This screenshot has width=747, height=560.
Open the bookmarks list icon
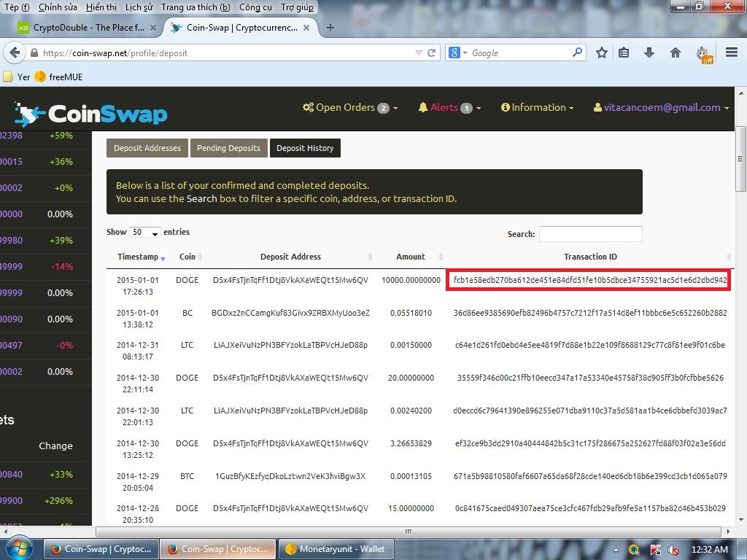[x=624, y=52]
